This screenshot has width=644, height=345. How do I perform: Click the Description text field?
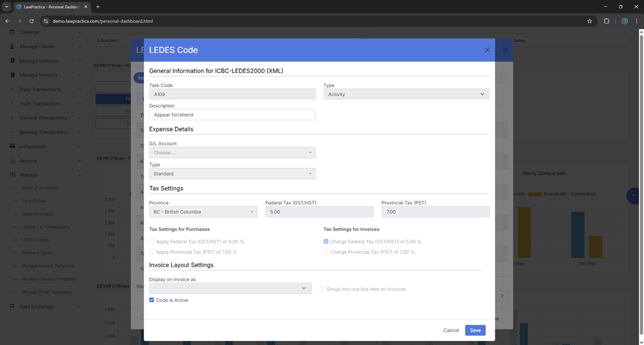tap(232, 115)
